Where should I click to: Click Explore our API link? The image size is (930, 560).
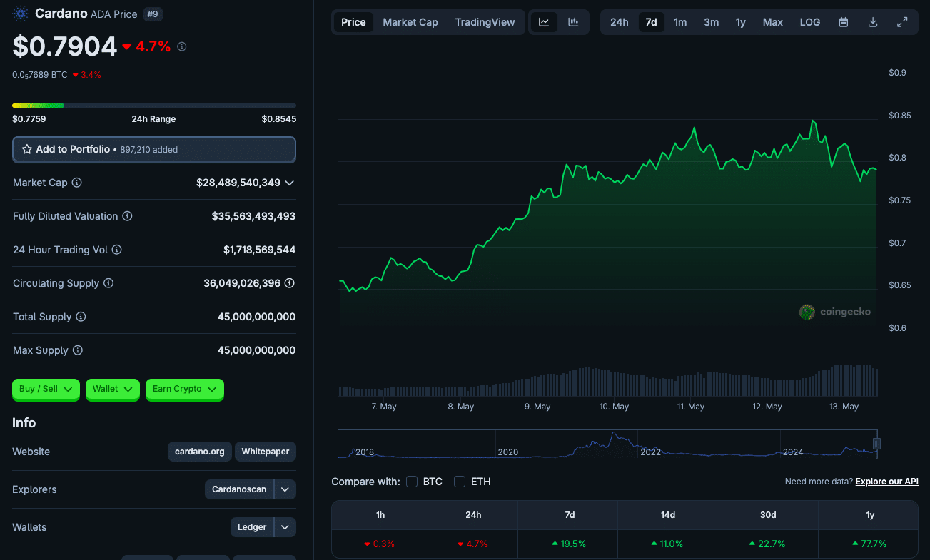coord(887,482)
